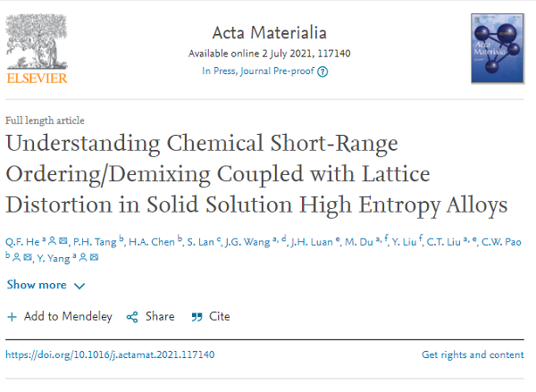Open the DOI link for the article
Image resolution: width=536 pixels, height=392 pixels.
click(110, 354)
